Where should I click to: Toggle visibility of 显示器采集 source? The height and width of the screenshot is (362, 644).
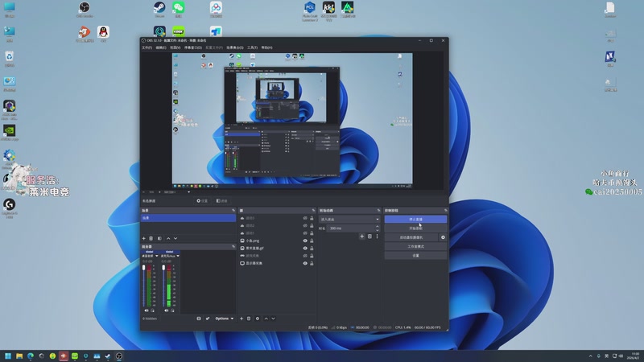tap(305, 263)
